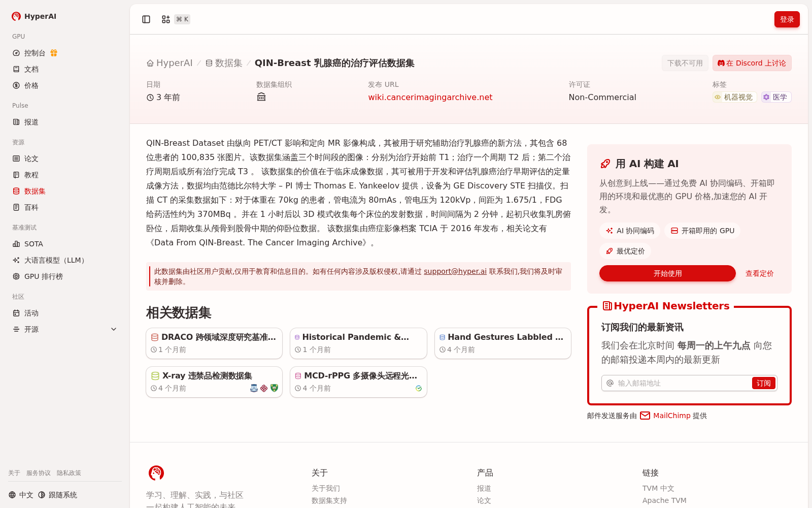This screenshot has height=508, width=812.
Task: Click the 订阅 subscribe button
Action: pos(763,383)
